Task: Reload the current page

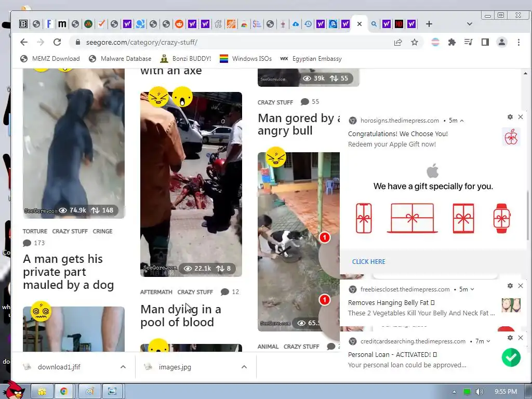Action: click(57, 42)
